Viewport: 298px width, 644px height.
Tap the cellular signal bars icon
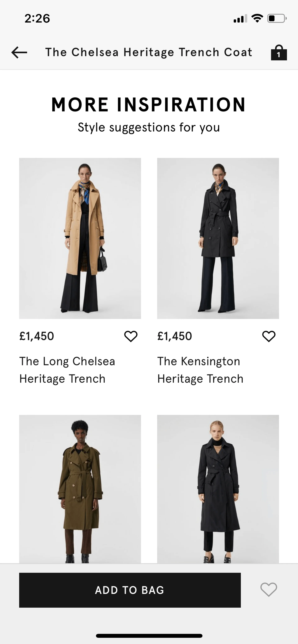coord(240,18)
